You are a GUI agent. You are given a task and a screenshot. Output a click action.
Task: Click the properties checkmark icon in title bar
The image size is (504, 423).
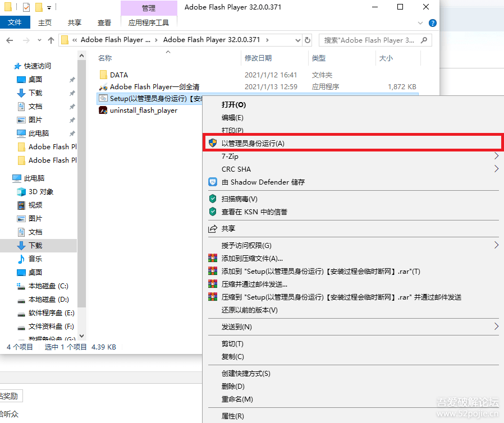click(26, 7)
